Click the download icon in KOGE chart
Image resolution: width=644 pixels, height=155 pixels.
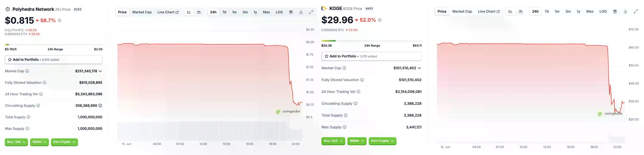[625, 12]
